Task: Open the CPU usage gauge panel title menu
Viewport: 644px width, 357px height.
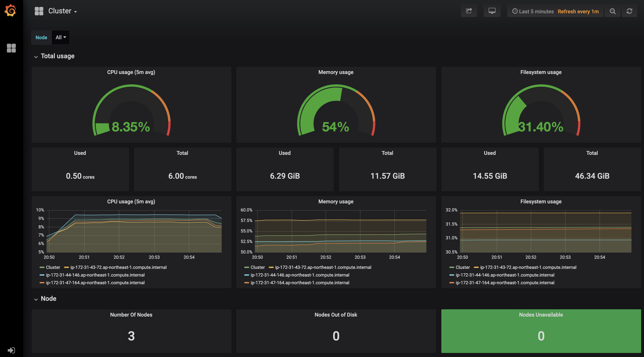Action: (131, 72)
